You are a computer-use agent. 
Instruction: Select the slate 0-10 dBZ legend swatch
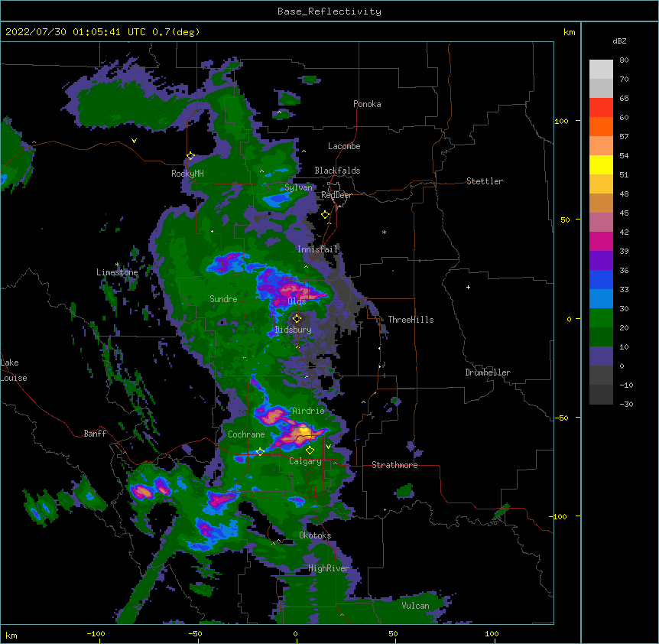601,356
